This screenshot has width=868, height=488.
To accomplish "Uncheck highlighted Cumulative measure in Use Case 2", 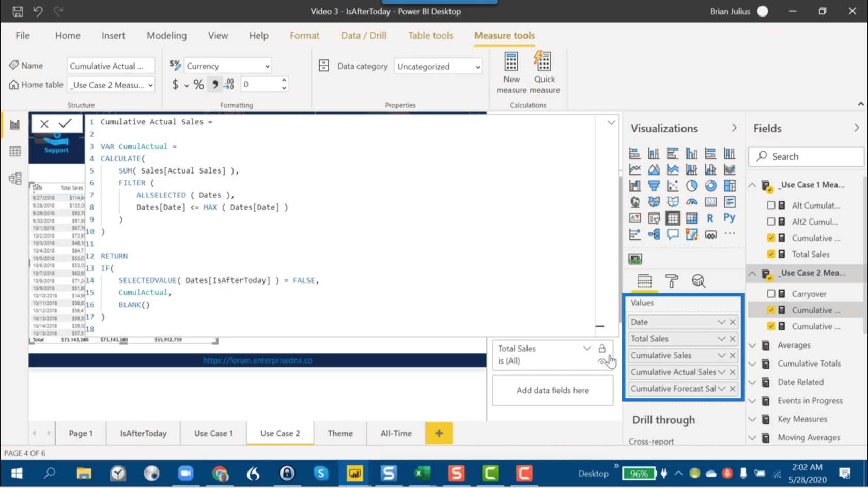I will click(771, 310).
